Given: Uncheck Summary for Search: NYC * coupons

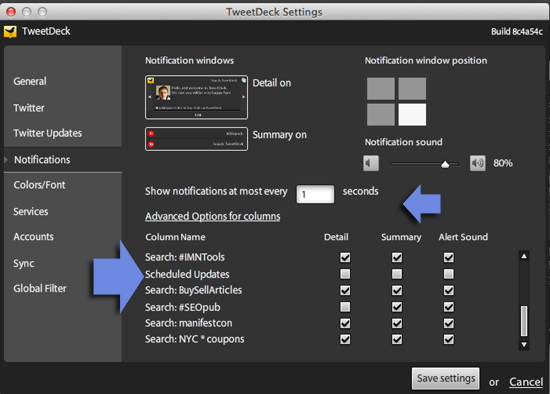Looking at the screenshot, I should pos(397,339).
